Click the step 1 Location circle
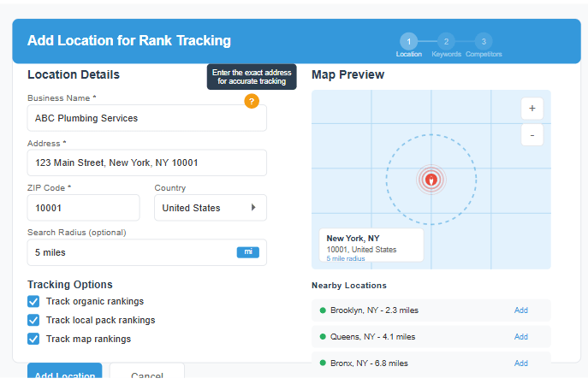The image size is (588, 390). click(408, 41)
